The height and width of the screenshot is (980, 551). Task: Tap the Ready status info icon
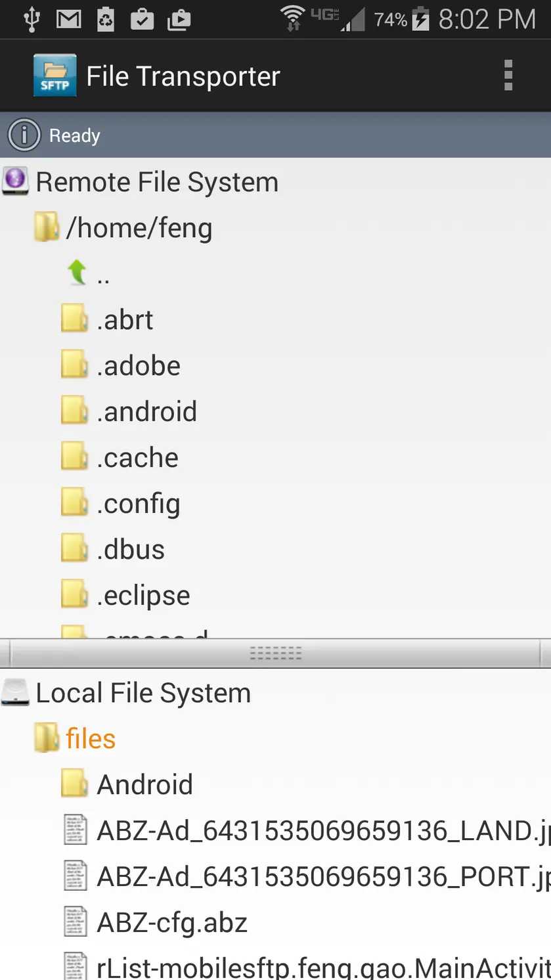click(24, 135)
